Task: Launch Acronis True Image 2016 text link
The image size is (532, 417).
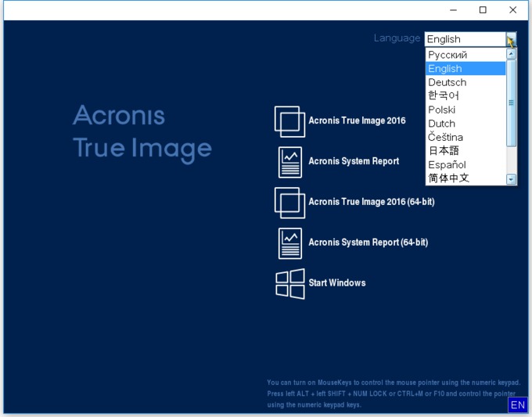Action: pyautogui.click(x=357, y=120)
